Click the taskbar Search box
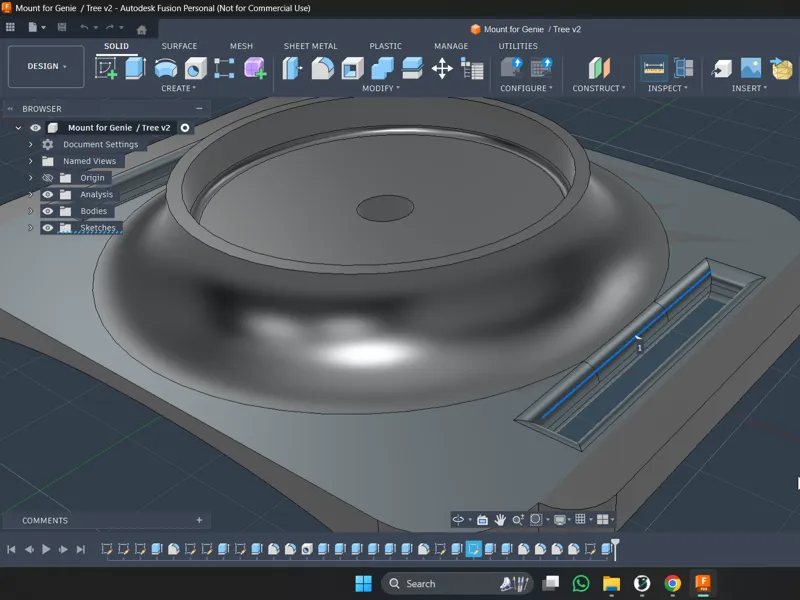This screenshot has height=600, width=800. (457, 583)
